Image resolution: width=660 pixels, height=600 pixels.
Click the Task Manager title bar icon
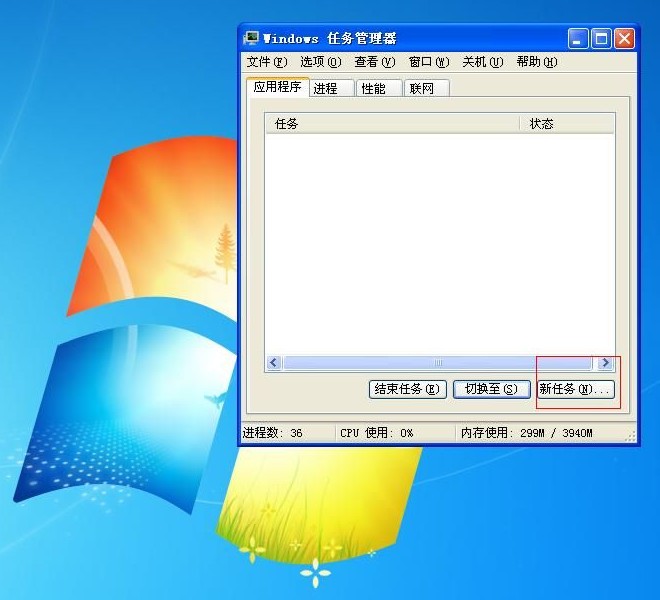(x=252, y=39)
